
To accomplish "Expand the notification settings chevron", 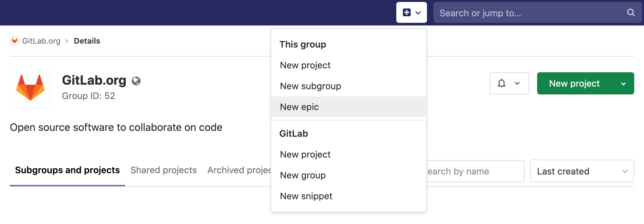I will pos(517,83).
